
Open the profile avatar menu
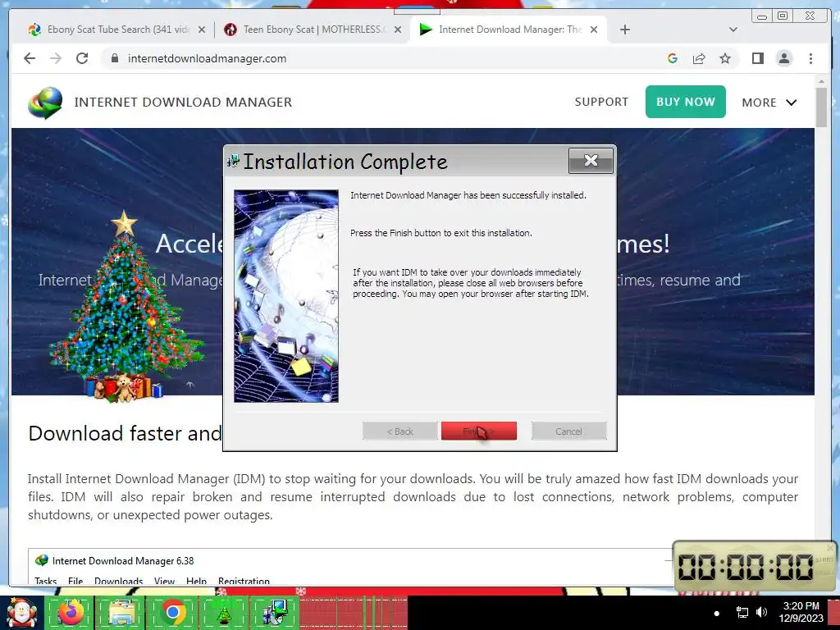click(783, 58)
